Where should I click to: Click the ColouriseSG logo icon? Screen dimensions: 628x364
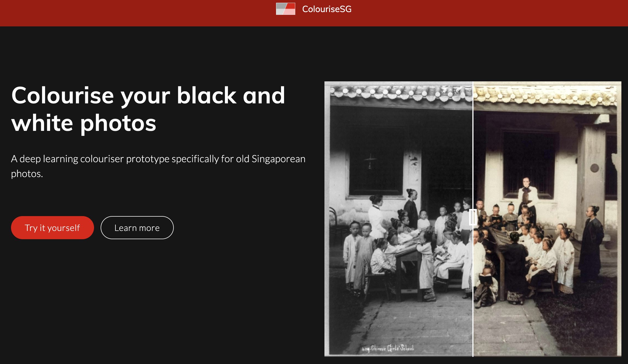(285, 9)
